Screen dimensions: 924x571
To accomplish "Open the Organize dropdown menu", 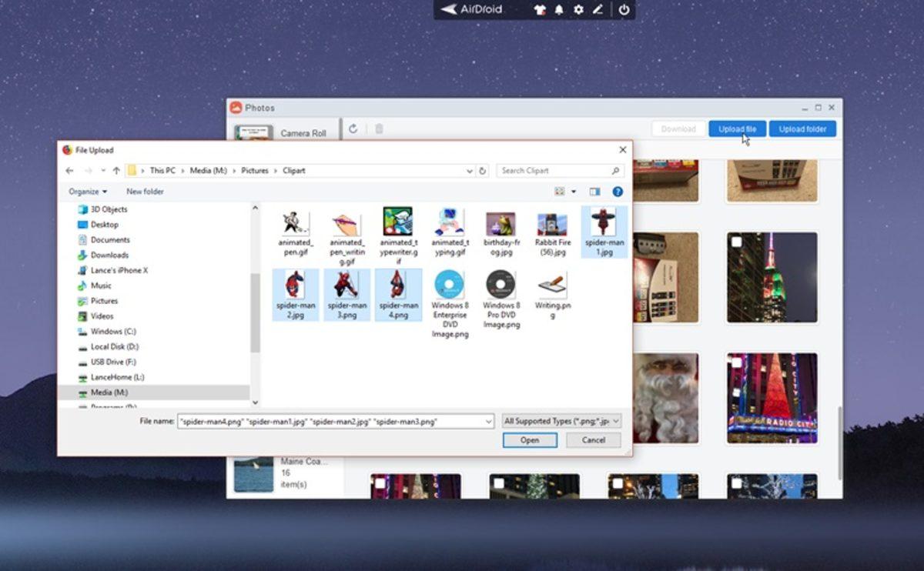I will point(86,191).
